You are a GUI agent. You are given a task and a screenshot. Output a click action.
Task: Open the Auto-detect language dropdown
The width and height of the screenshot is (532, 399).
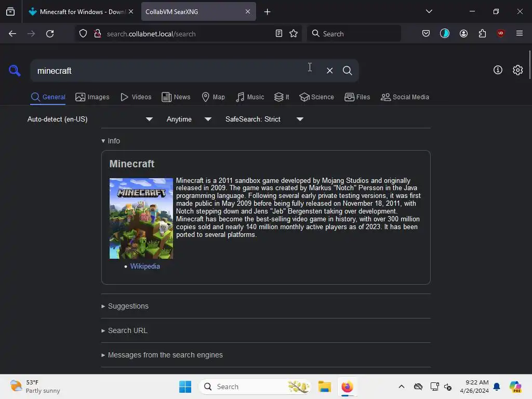tap(90, 119)
